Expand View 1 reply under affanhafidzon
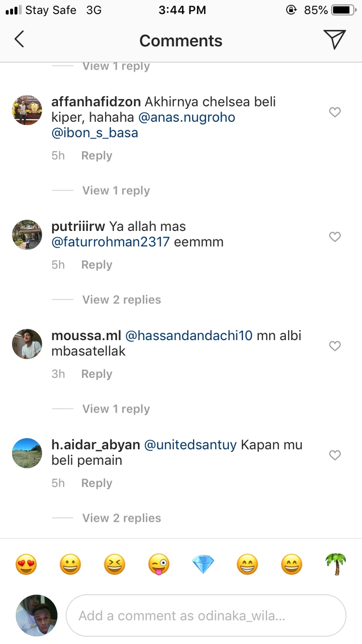 [116, 191]
